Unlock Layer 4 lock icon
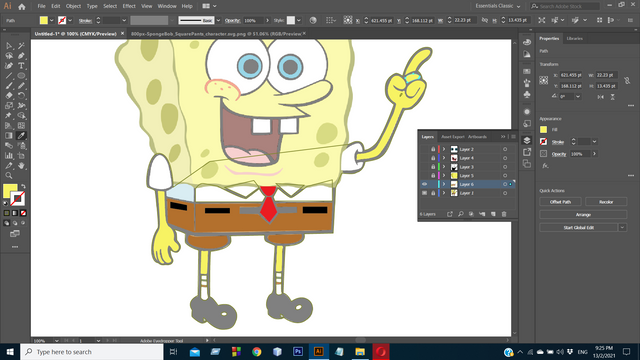 433,158
